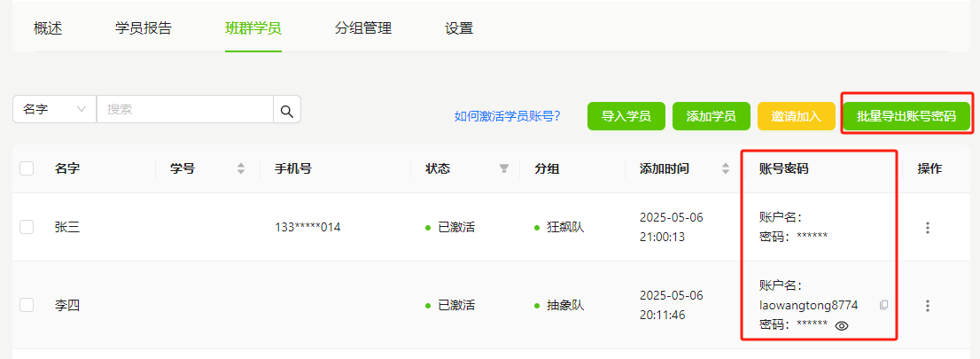This screenshot has width=980, height=359.
Task: Tick the checkbox for 李四
Action: pyautogui.click(x=27, y=305)
